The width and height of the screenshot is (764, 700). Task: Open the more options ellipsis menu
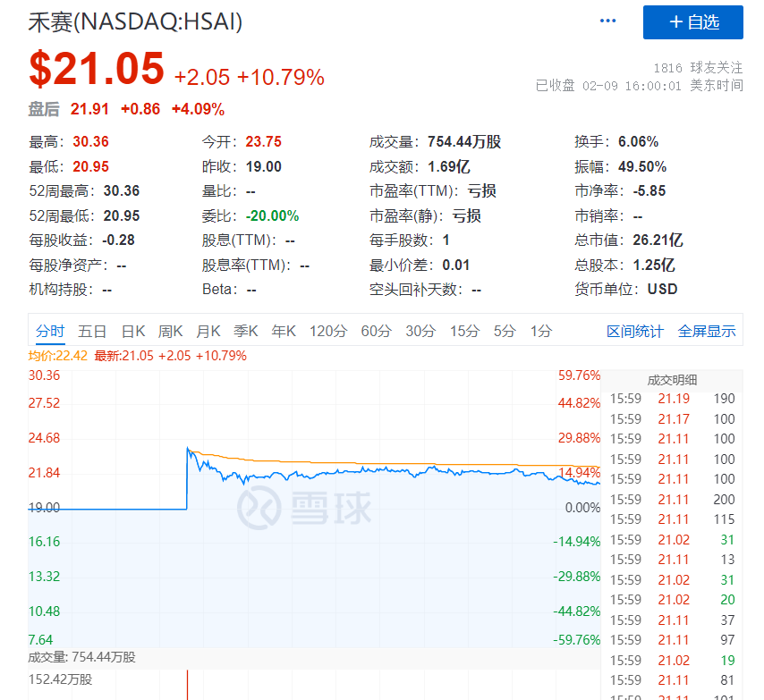pyautogui.click(x=607, y=20)
